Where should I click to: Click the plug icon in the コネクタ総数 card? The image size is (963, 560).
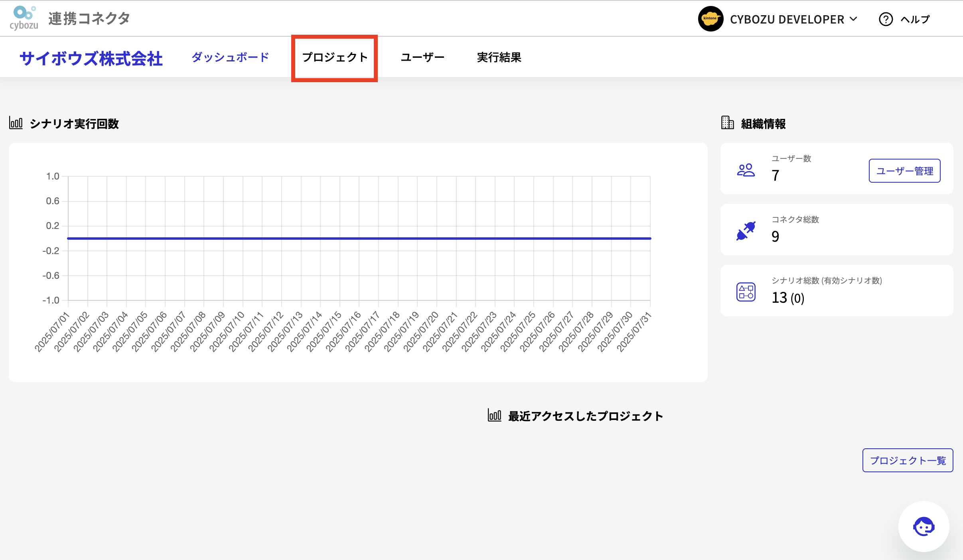tap(746, 231)
